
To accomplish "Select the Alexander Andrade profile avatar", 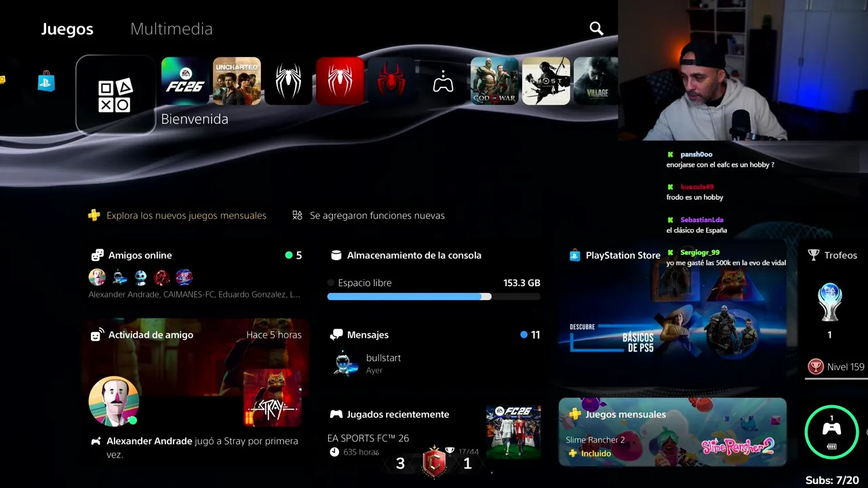I will coord(114,401).
